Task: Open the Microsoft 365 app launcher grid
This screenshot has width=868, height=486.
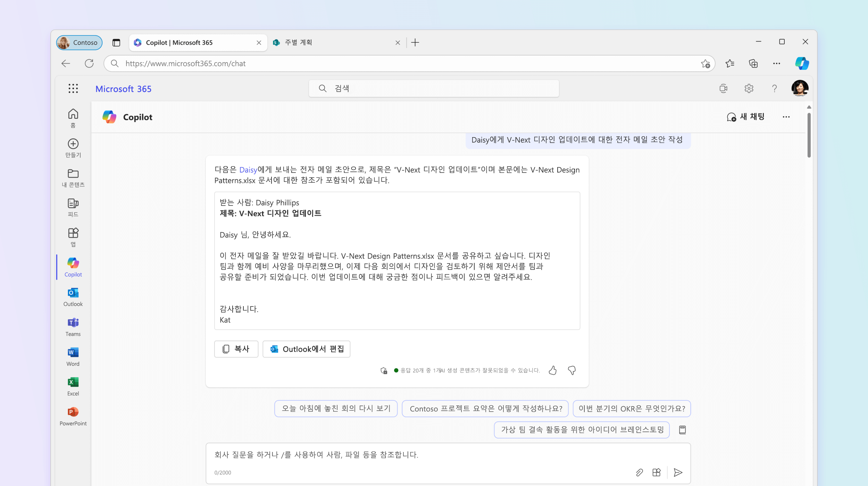Action: pos(73,89)
